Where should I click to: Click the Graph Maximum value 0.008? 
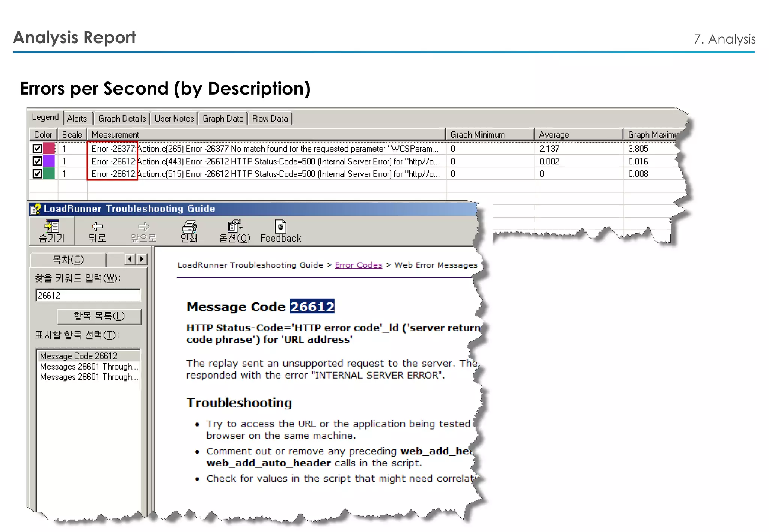pyautogui.click(x=638, y=174)
